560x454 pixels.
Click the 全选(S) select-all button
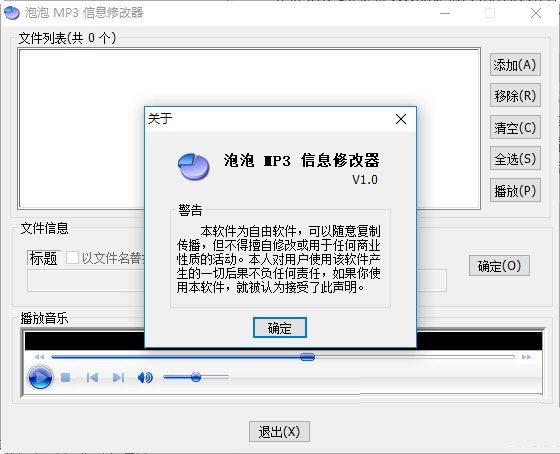(x=515, y=158)
